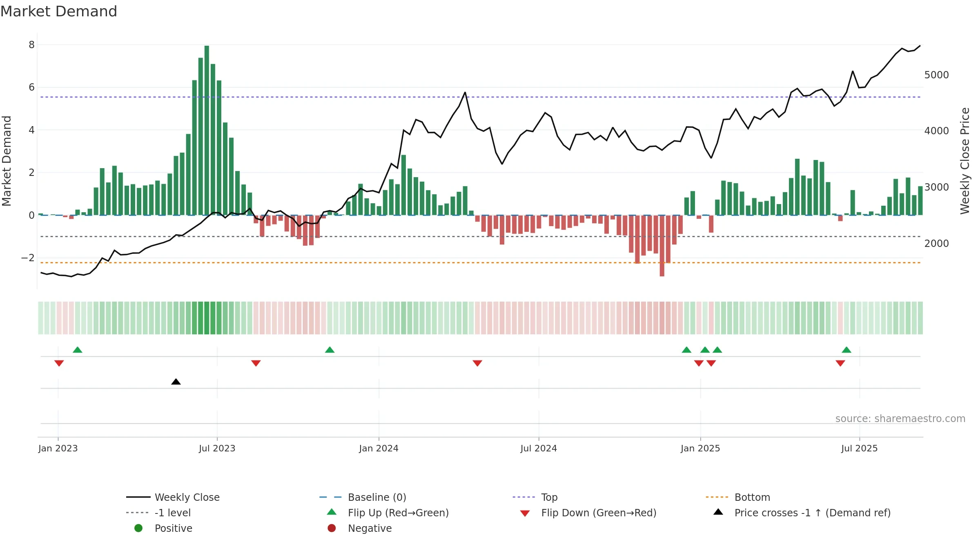The height and width of the screenshot is (551, 980).
Task: Click the Weekly Close Price axis label
Action: tap(965, 161)
